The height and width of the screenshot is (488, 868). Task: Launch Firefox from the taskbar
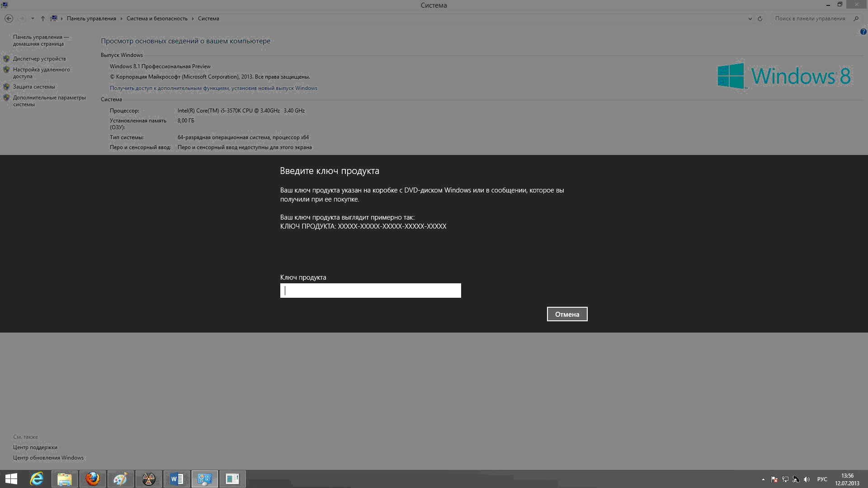pos(93,479)
